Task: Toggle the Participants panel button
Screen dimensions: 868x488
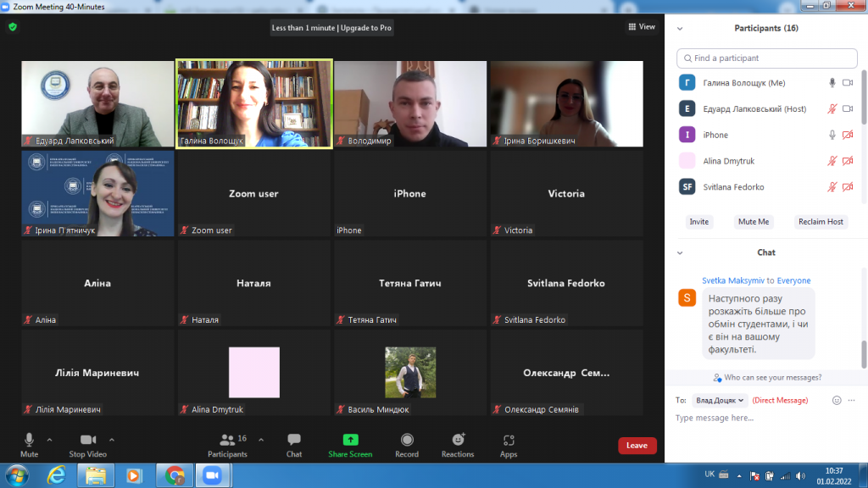Action: coord(227,440)
